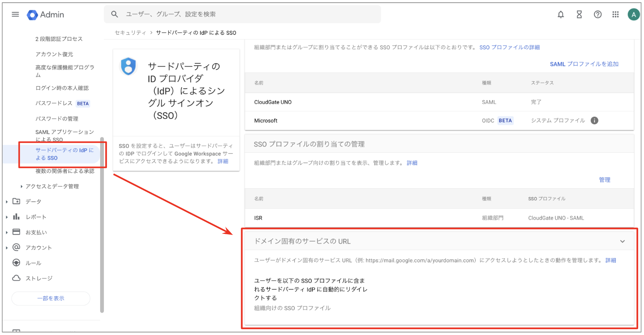The height and width of the screenshot is (335, 644).
Task: Click the SSO shield icon
Action: coord(128,66)
